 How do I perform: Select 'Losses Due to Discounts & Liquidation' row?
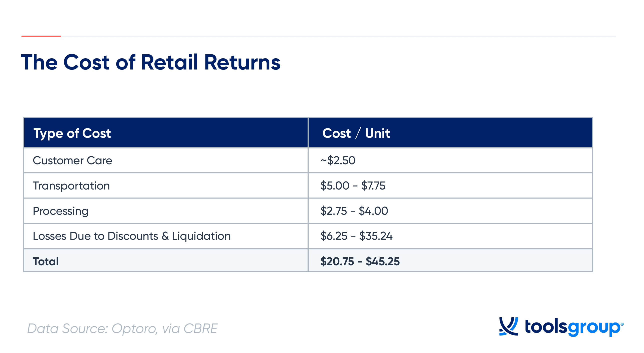[132, 236]
